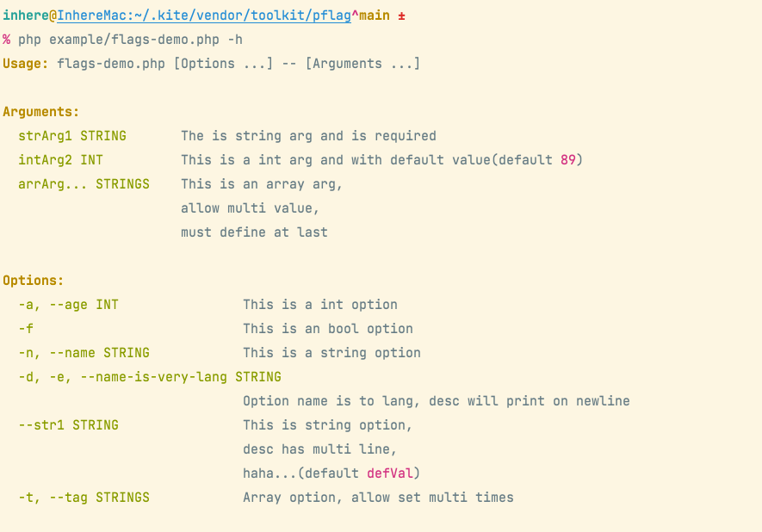Click the 'Usage:' heading
The height and width of the screenshot is (532, 762).
25,64
